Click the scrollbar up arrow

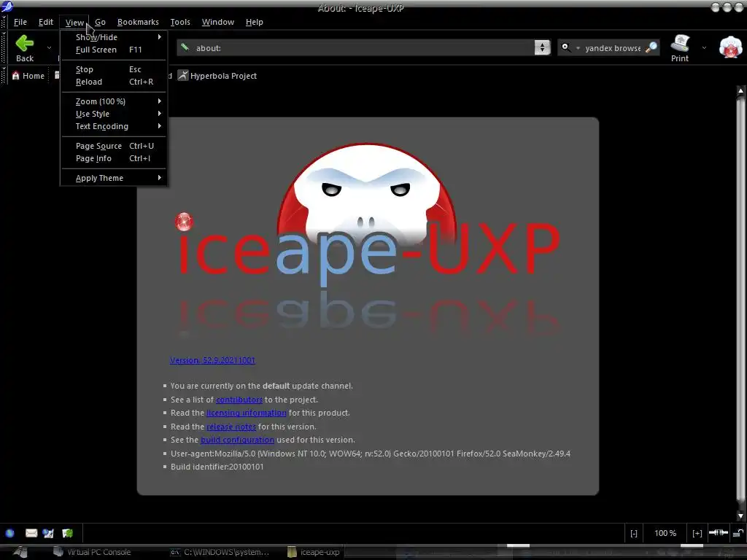(740, 90)
